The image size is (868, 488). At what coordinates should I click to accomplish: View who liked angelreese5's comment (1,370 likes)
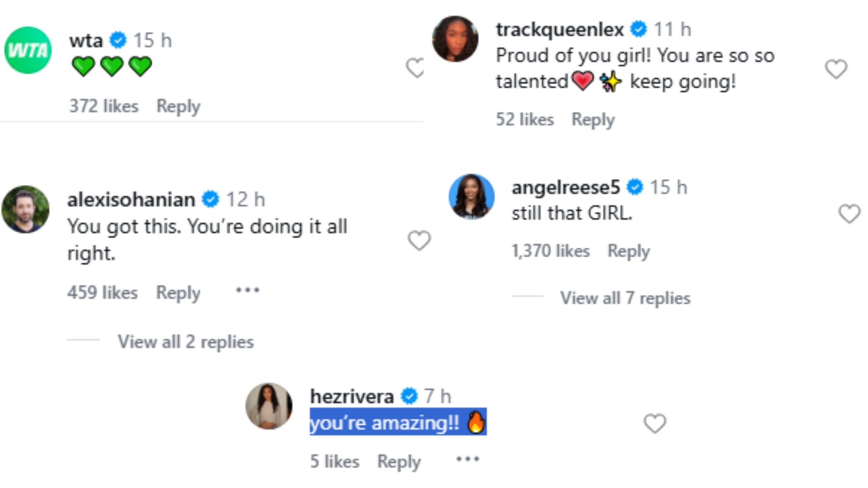click(x=551, y=251)
